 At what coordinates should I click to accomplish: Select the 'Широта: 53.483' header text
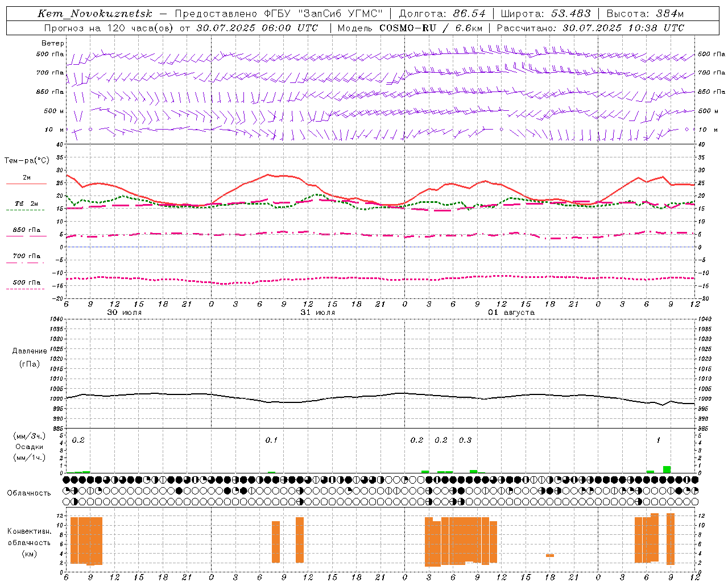pyautogui.click(x=545, y=14)
